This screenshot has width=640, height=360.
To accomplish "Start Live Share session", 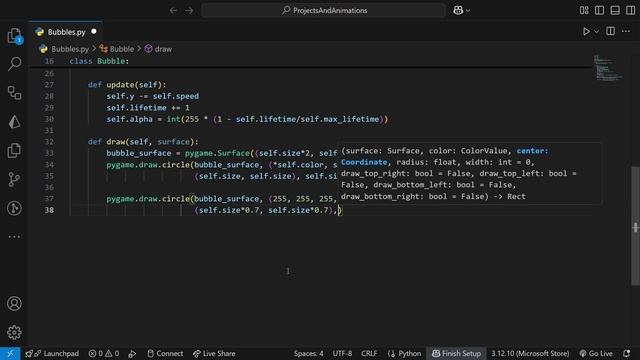I will pyautogui.click(x=214, y=353).
